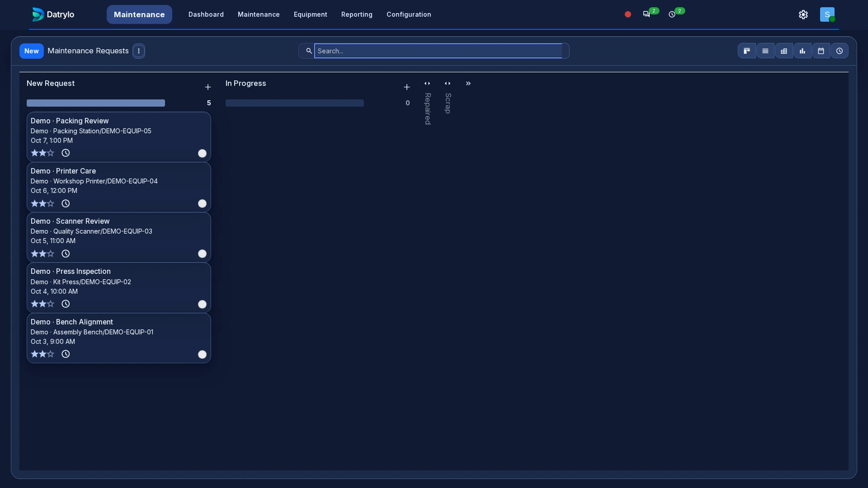Toggle state circle on Bench Alignment card
Viewport: 868px width, 488px height.
(202, 355)
